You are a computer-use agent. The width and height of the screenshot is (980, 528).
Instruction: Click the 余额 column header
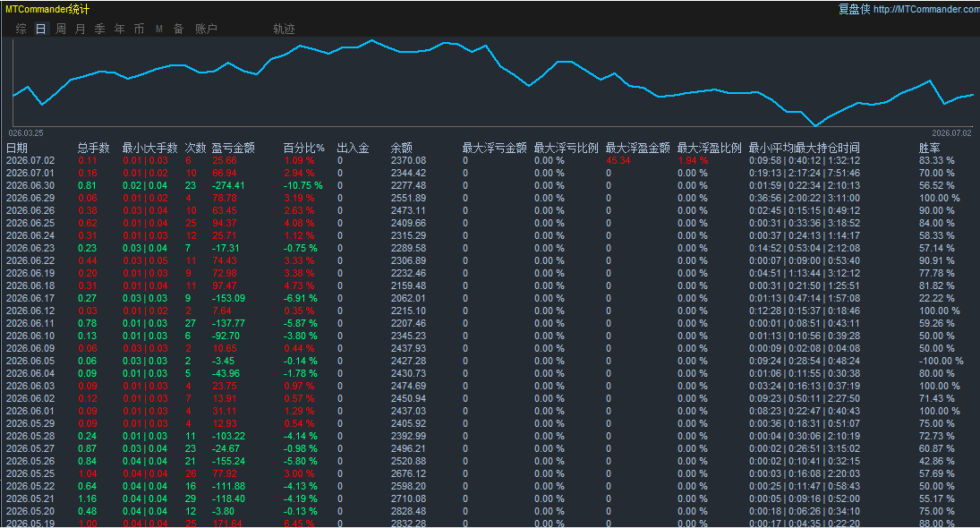point(401,148)
